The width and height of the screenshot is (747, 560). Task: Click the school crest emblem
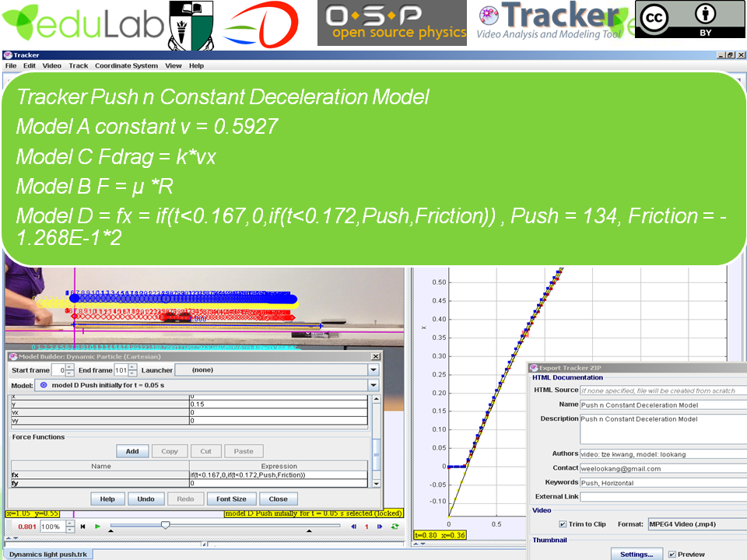tap(191, 25)
